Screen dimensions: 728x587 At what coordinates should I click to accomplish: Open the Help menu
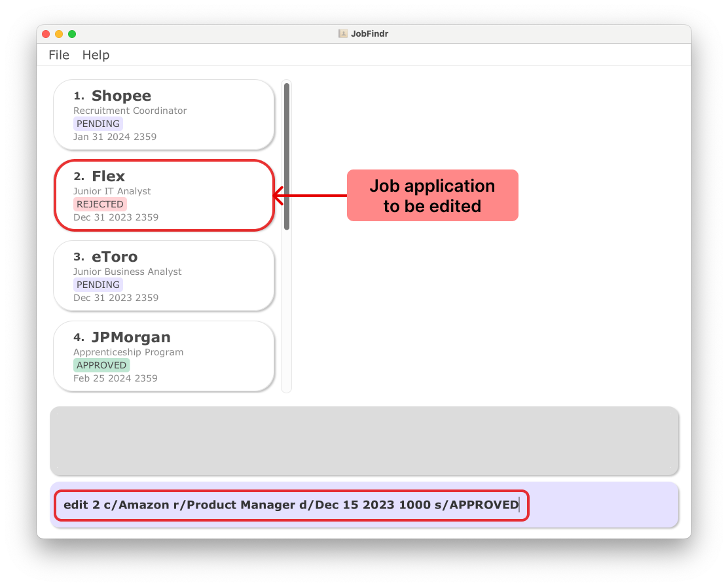click(96, 55)
